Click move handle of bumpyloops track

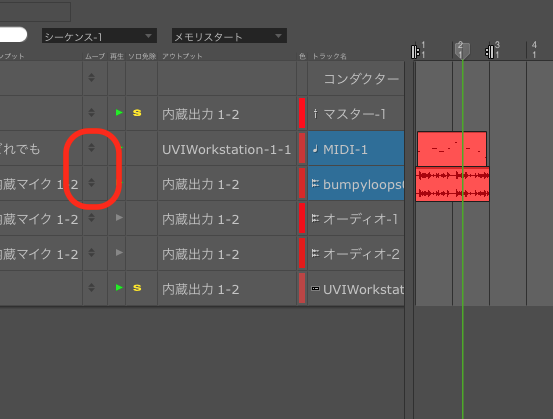(91, 182)
